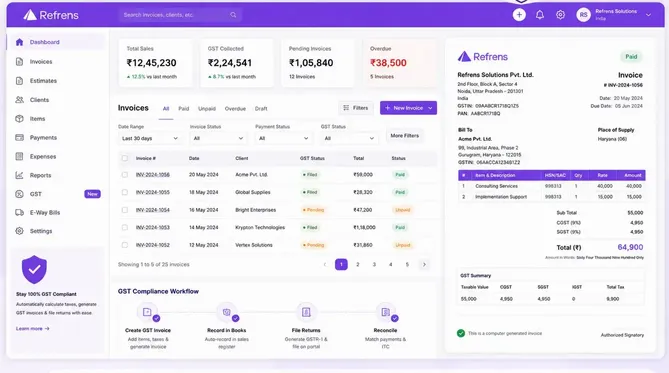Check the INV-2024-1052 row checkbox
The height and width of the screenshot is (373, 669).
125,245
